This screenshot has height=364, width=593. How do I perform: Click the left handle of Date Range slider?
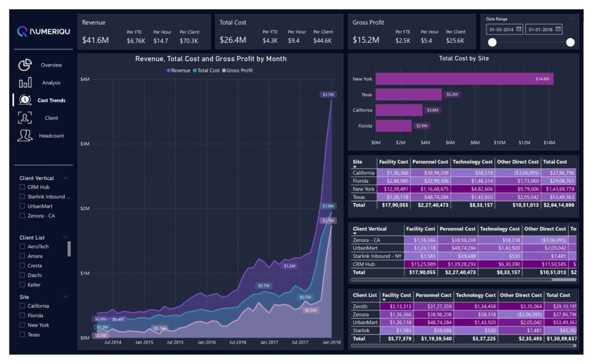point(492,42)
